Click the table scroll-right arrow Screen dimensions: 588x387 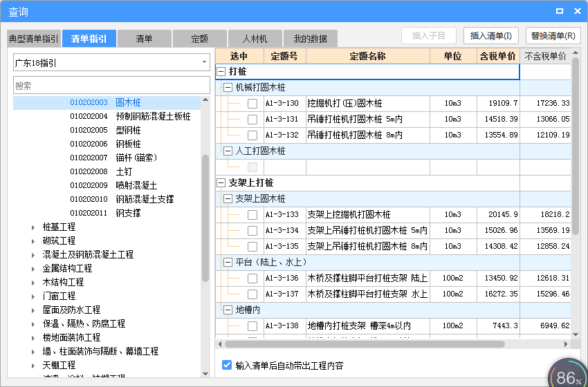[x=566, y=344]
